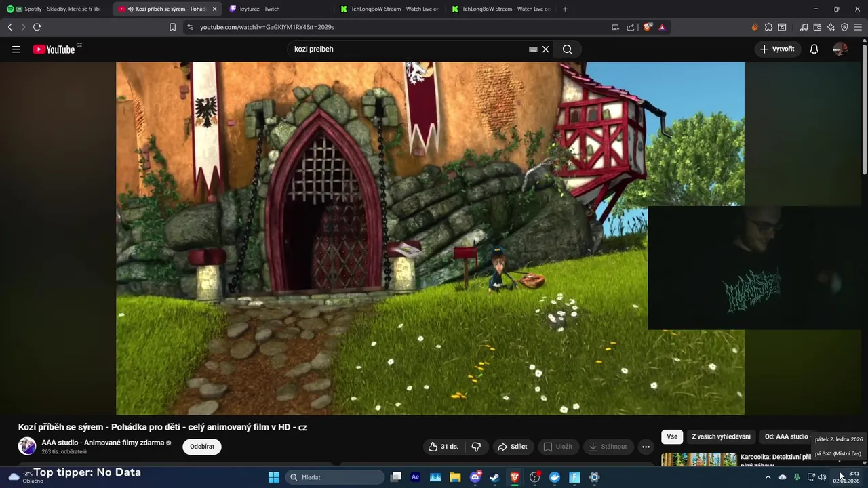Close the Kozí příběh se sýrem tab
The image size is (868, 488).
(215, 9)
